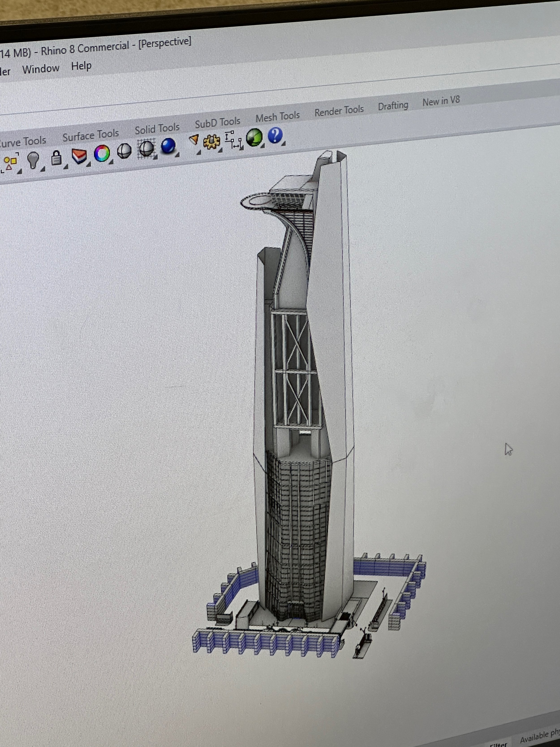Launch Grasshopper with the green icon
The height and width of the screenshot is (747, 560).
[254, 137]
